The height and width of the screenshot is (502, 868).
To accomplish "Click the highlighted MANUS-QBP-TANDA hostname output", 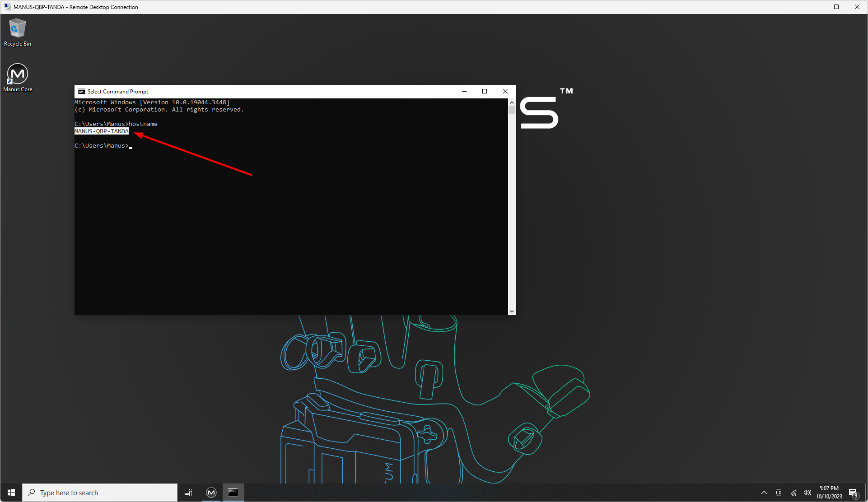I will pos(102,131).
